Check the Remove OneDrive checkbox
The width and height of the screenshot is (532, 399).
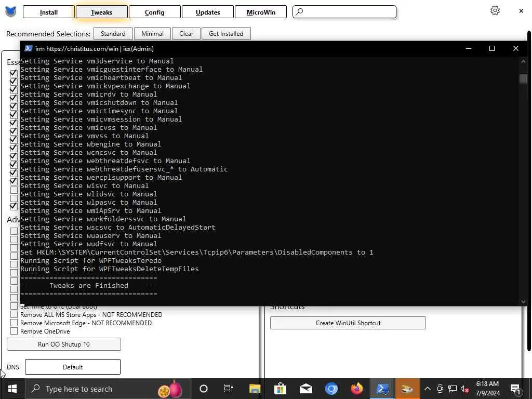pos(14,331)
